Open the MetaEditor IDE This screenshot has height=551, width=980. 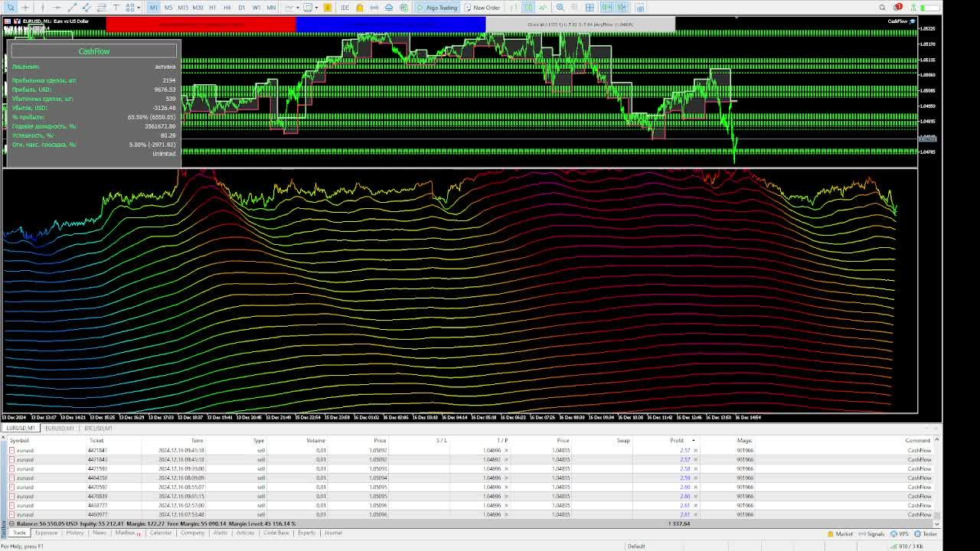pos(345,8)
